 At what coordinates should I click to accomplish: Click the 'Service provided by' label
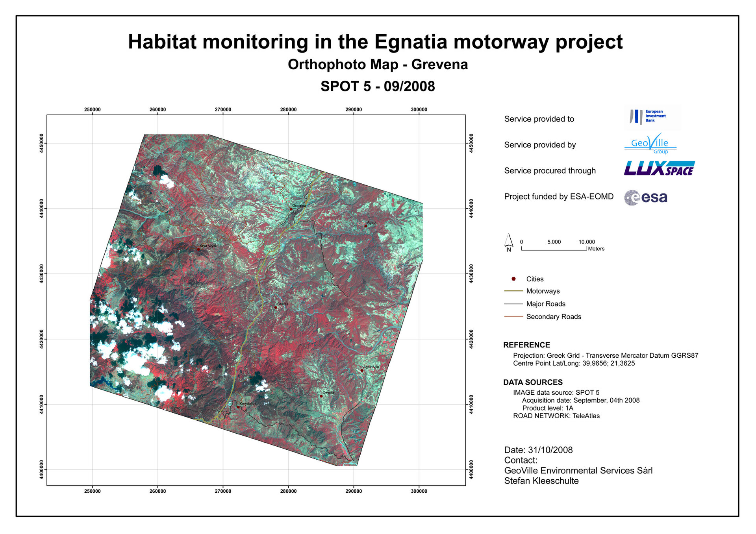540,145
